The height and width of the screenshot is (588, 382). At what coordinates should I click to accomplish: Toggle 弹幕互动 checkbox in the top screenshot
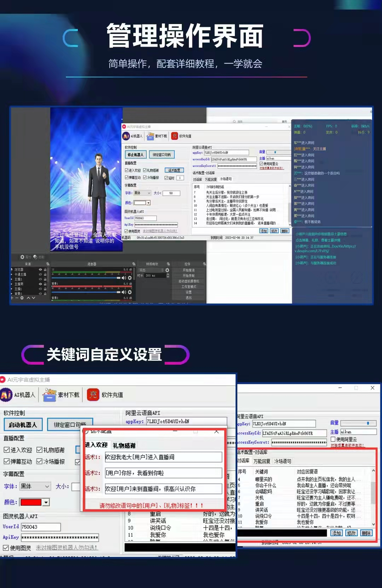127,177
